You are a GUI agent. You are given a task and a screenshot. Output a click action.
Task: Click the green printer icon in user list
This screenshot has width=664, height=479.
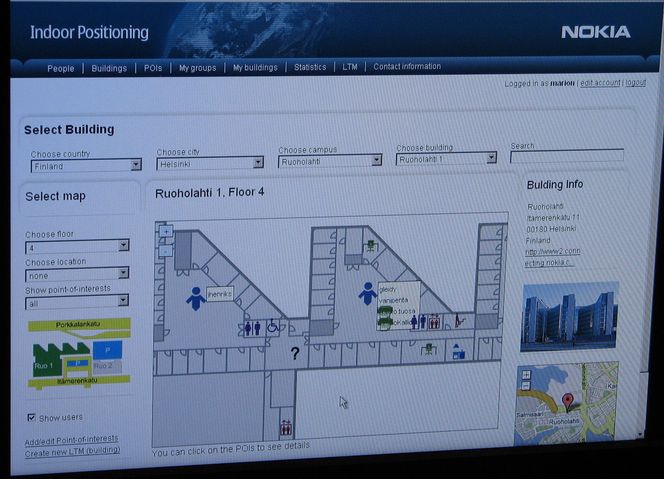click(384, 311)
